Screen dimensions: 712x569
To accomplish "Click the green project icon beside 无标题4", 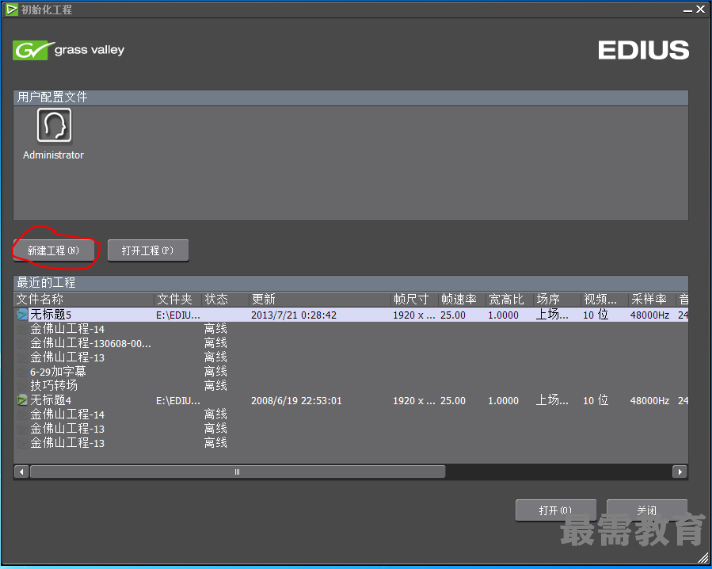I will coord(22,400).
